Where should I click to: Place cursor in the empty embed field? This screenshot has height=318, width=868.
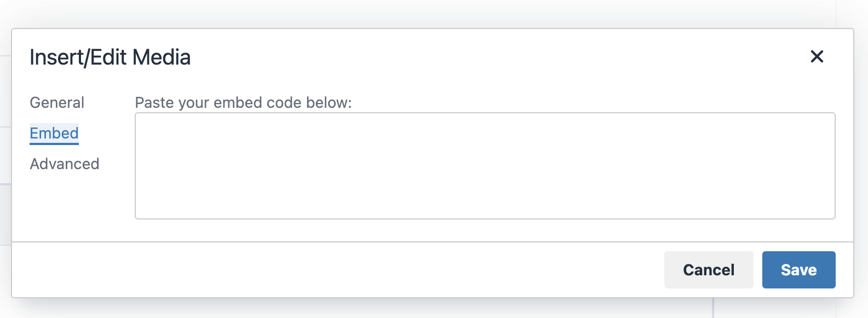pos(485,165)
